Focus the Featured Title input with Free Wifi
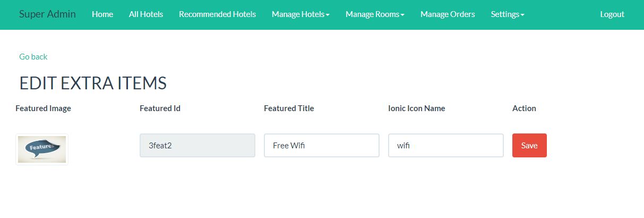The height and width of the screenshot is (218, 644). pyautogui.click(x=322, y=145)
